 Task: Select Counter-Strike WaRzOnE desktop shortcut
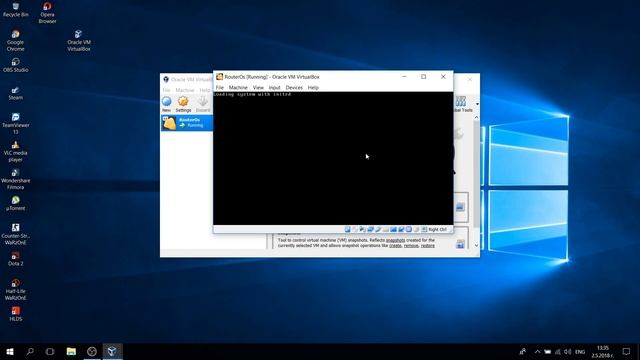click(x=16, y=234)
